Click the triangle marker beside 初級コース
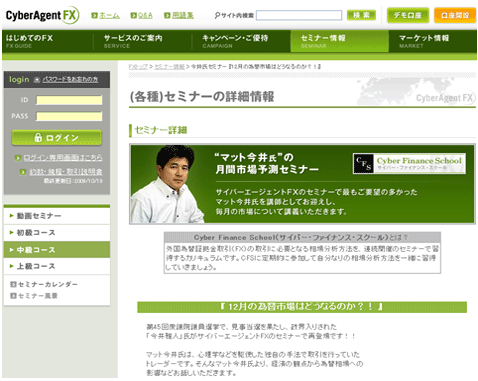The height and width of the screenshot is (381, 478). pyautogui.click(x=12, y=232)
